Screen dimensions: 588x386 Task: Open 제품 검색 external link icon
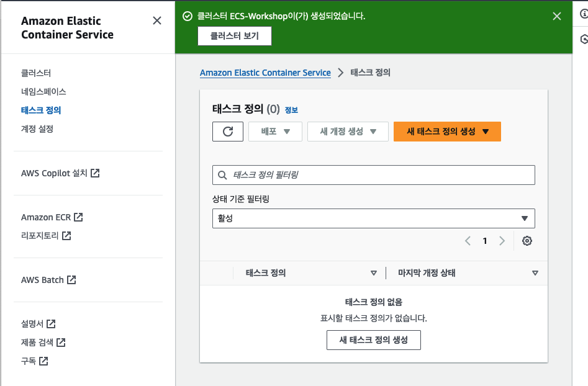[x=61, y=342]
